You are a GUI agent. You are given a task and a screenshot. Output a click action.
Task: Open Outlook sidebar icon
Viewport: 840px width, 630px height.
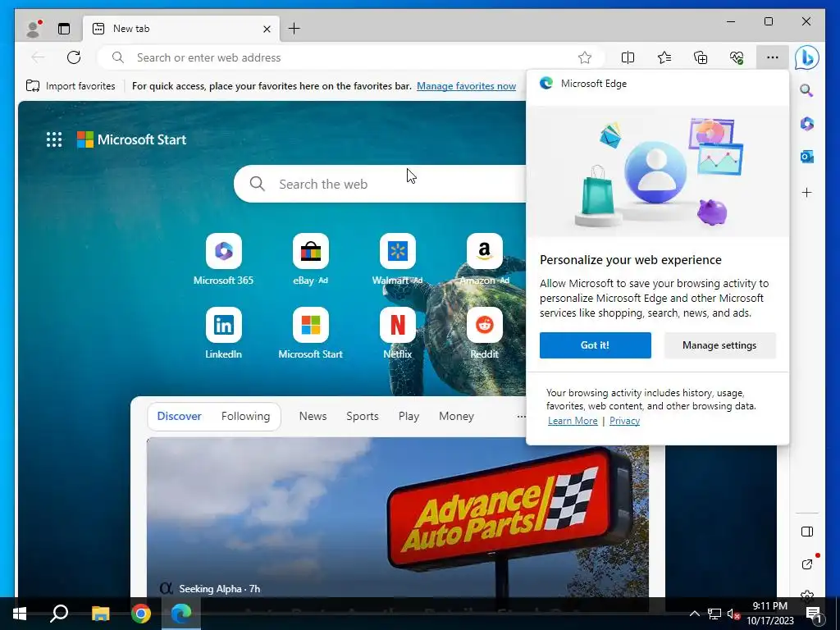[x=807, y=157]
